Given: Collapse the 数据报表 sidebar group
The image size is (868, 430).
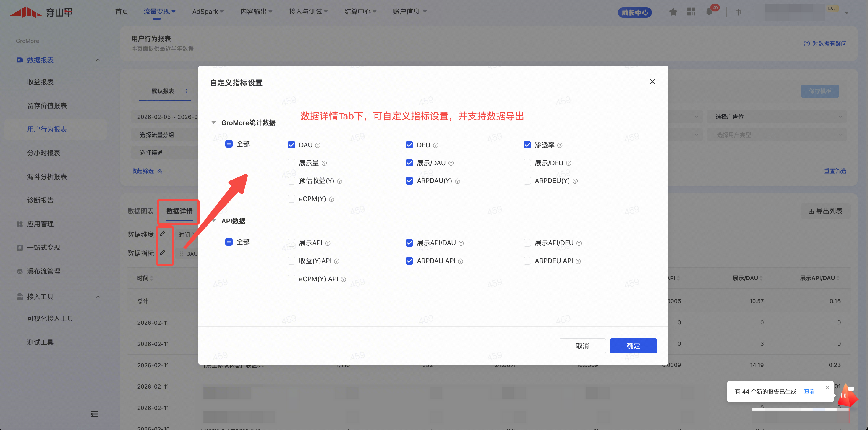Looking at the screenshot, I should (x=98, y=60).
